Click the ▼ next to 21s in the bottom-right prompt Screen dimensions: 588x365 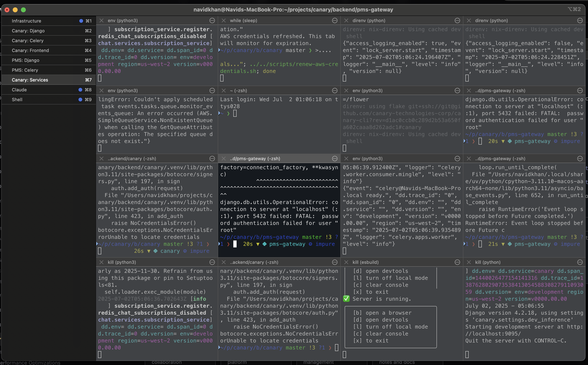click(x=503, y=244)
